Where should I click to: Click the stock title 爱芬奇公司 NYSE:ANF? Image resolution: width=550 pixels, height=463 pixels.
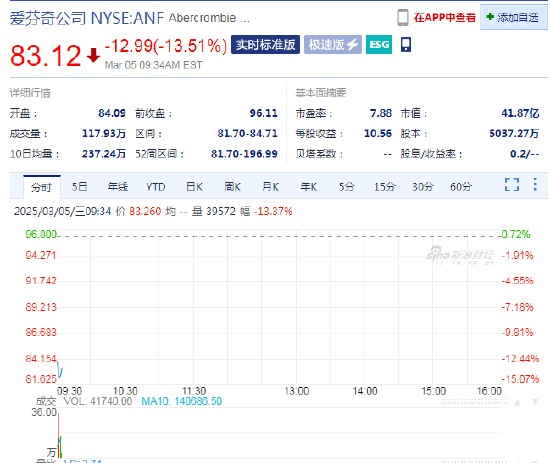point(87,18)
